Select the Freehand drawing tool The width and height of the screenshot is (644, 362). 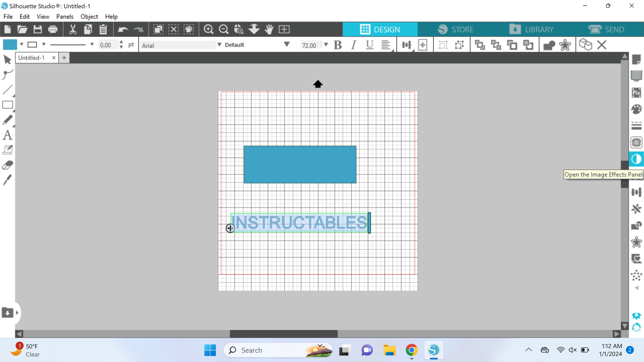click(8, 120)
